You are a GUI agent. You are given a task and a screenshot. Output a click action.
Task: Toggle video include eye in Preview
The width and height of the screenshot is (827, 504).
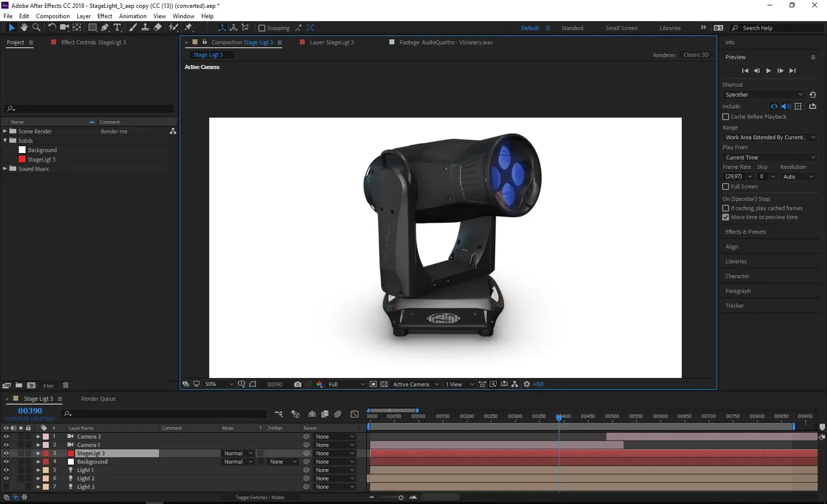774,106
